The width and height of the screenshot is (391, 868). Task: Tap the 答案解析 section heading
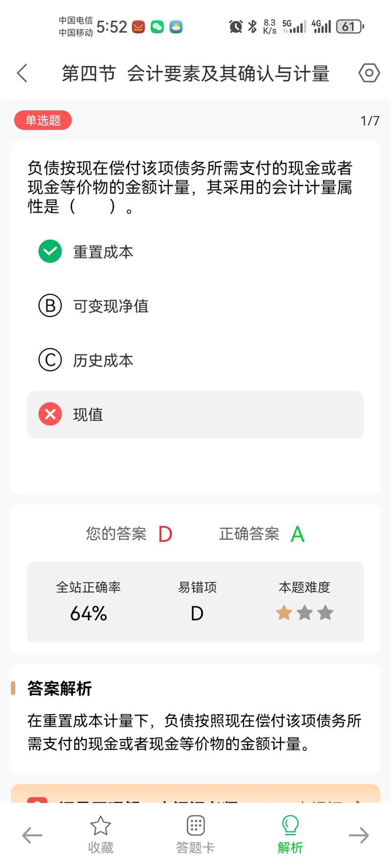coord(60,688)
